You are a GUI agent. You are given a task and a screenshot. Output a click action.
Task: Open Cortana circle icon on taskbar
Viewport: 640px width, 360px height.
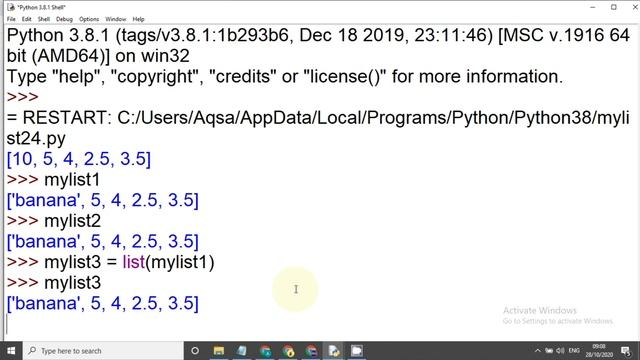click(195, 351)
